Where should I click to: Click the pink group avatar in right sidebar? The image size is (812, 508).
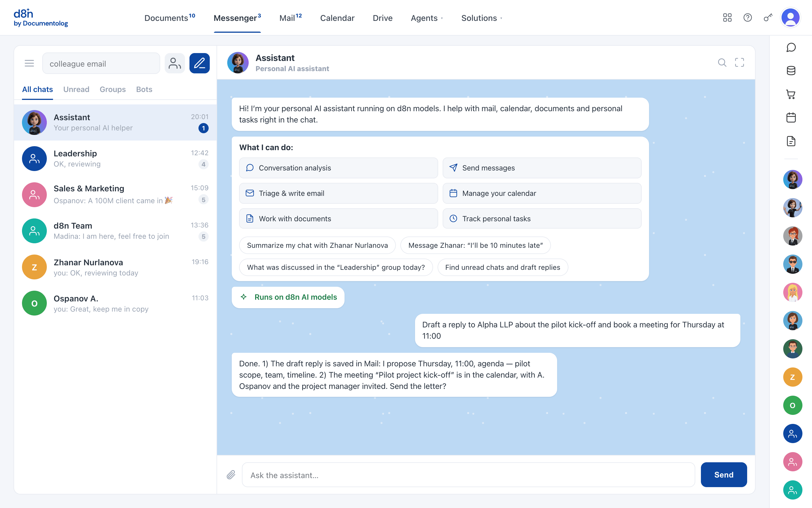(x=793, y=462)
